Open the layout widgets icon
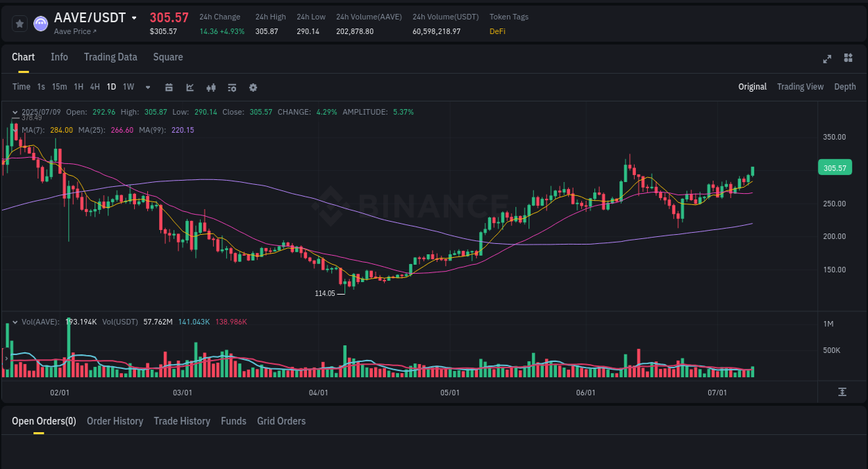 (848, 58)
